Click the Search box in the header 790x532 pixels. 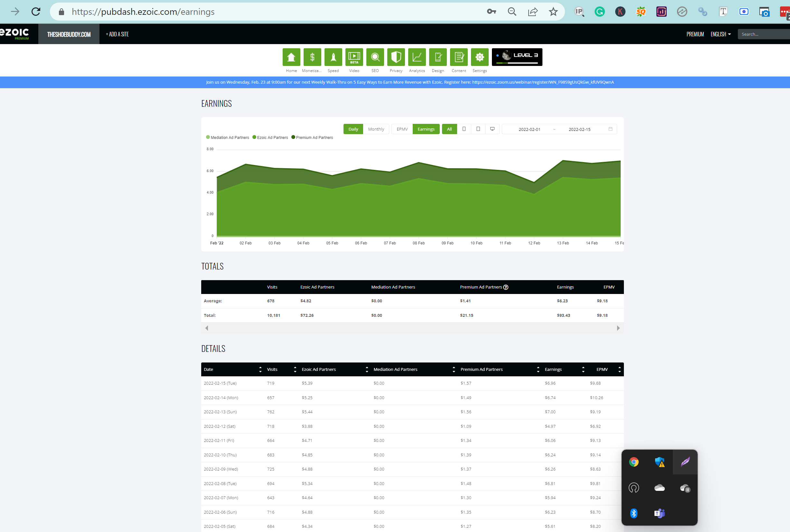(764, 34)
